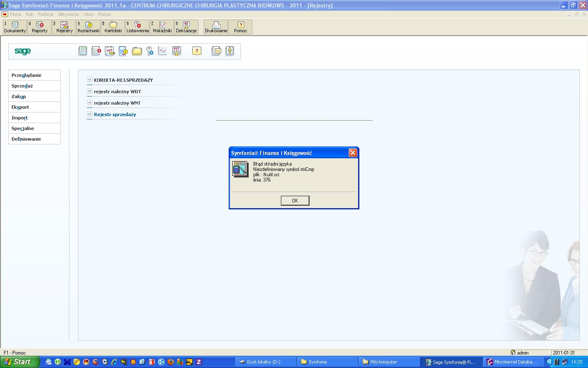
Task: Close the Symfonia error dialog
Action: click(353, 153)
